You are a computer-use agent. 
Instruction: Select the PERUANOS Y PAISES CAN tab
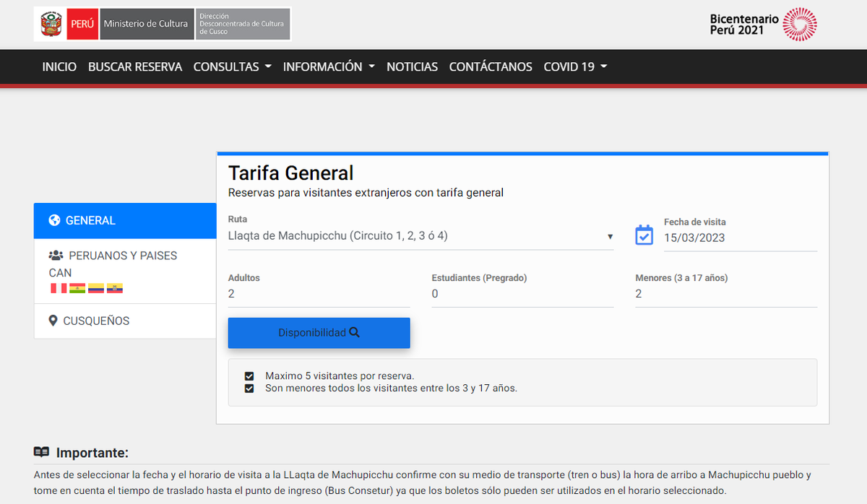point(125,271)
